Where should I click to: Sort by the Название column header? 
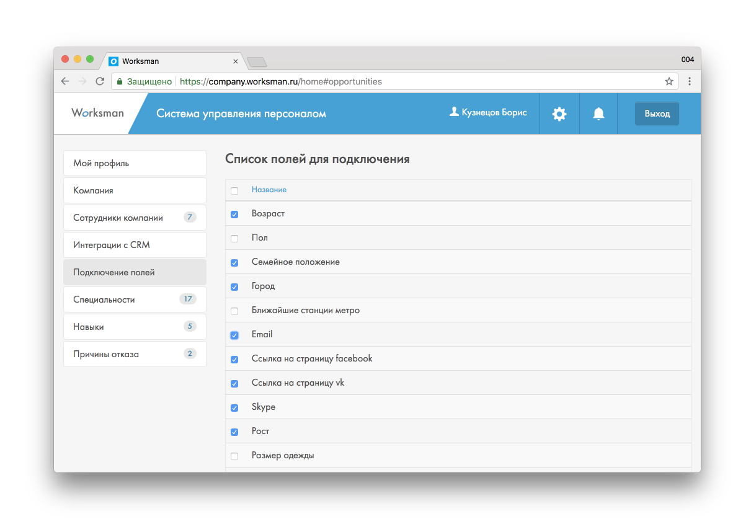click(269, 190)
